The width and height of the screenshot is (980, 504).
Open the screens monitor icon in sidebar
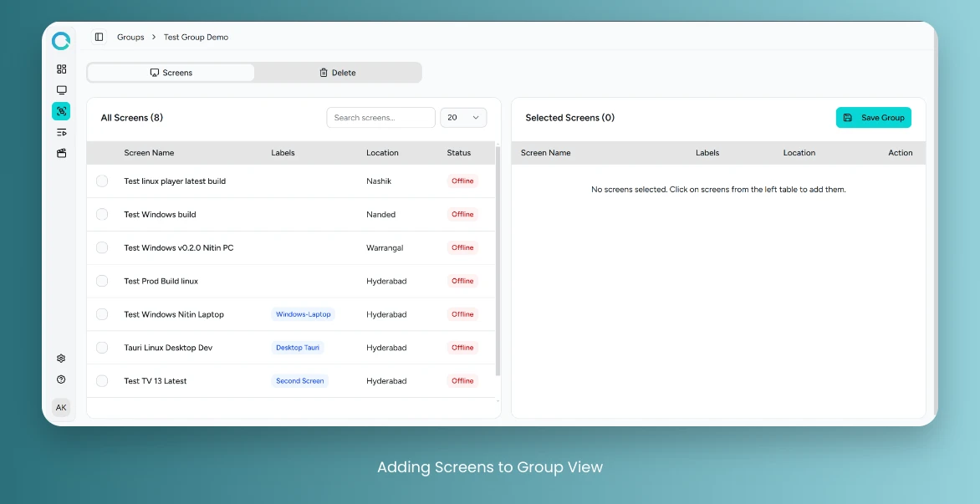(61, 90)
